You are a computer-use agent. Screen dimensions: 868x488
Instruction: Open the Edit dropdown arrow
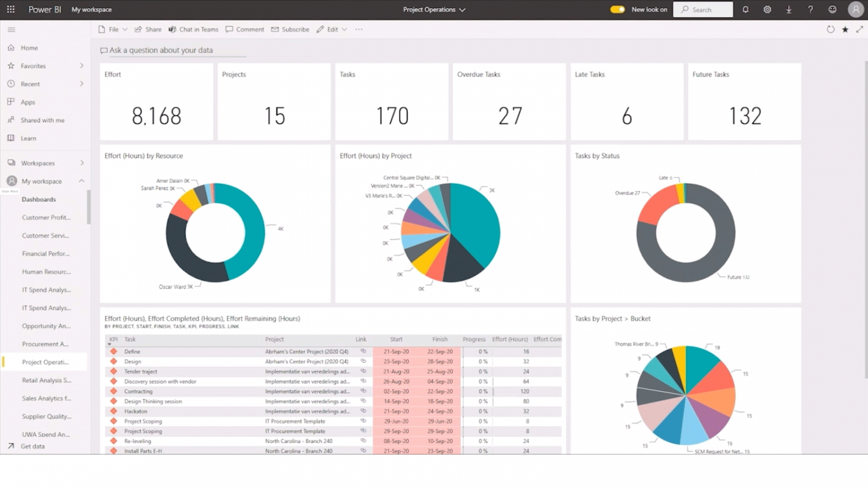click(x=344, y=29)
